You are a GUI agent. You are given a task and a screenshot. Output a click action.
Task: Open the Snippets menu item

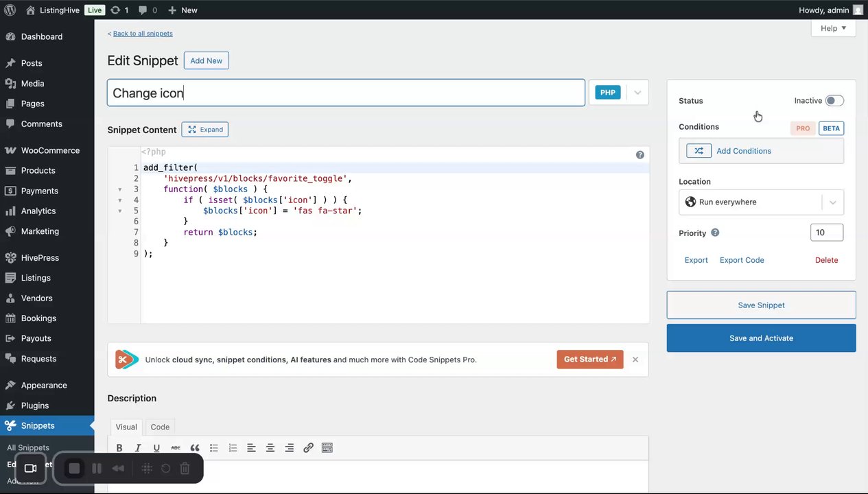(x=47, y=425)
